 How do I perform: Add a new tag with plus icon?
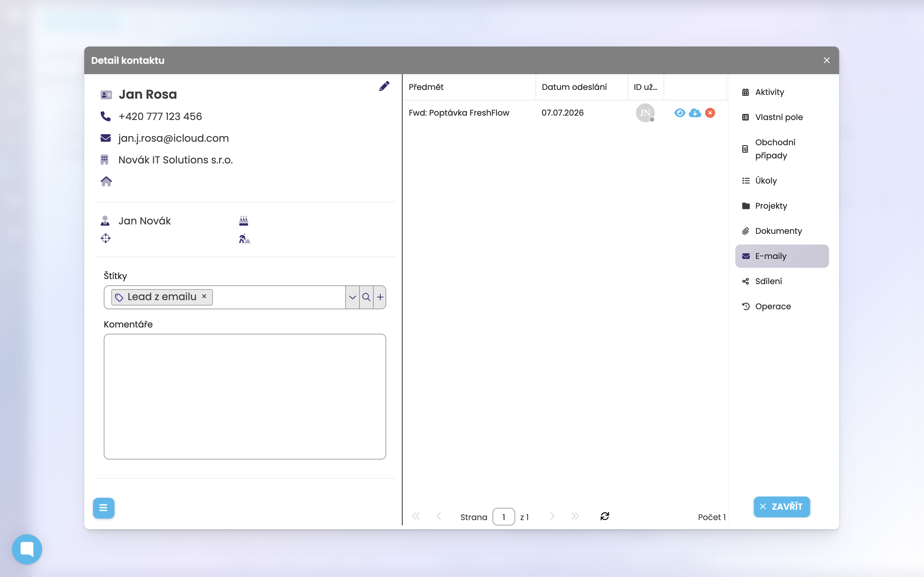click(x=380, y=297)
